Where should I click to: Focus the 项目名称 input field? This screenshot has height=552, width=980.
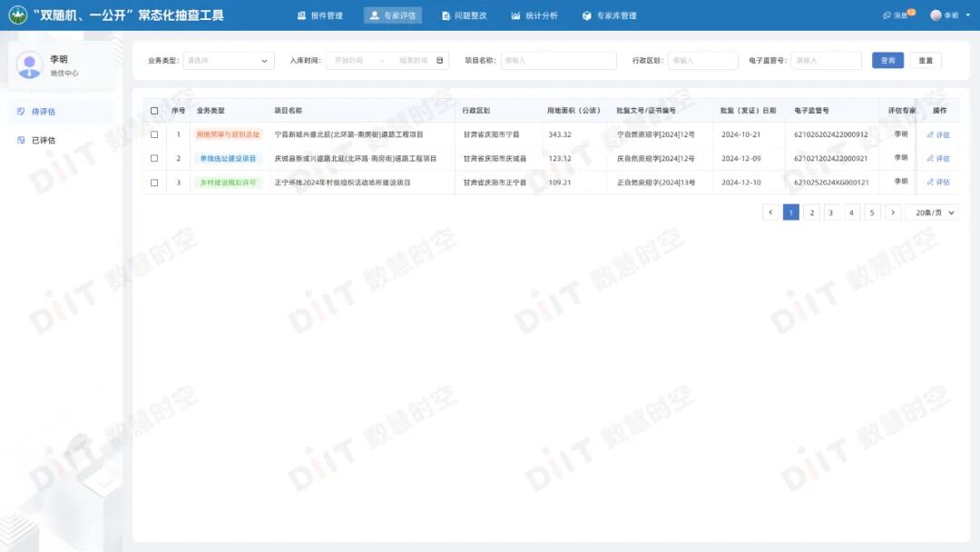559,61
